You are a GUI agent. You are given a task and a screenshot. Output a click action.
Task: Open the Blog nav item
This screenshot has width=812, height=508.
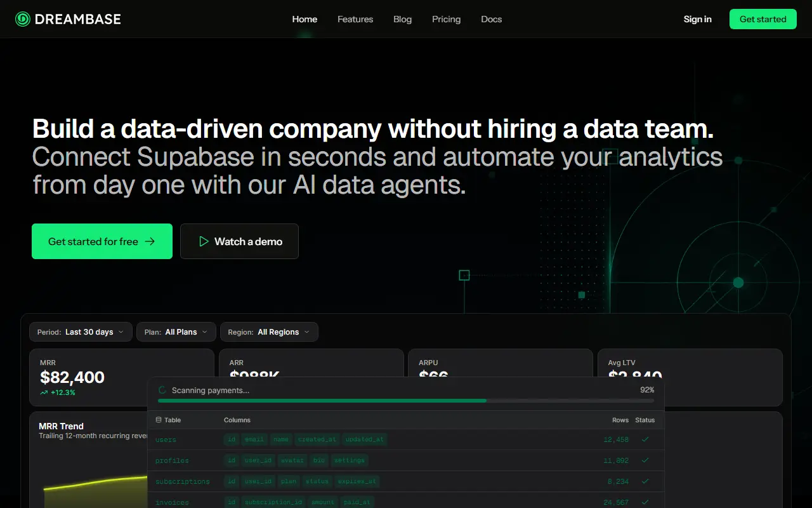[402, 19]
